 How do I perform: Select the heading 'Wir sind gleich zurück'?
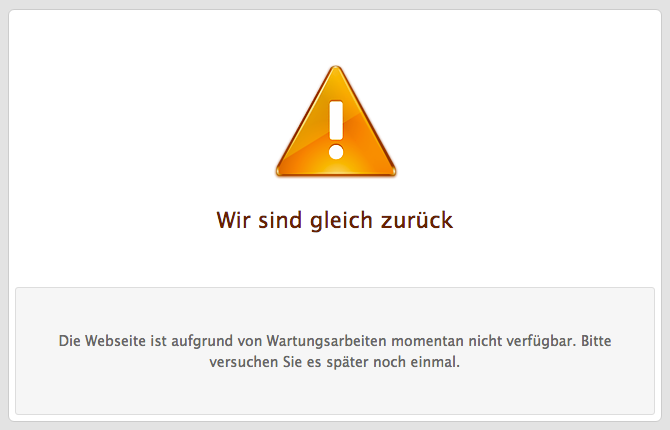tap(335, 221)
